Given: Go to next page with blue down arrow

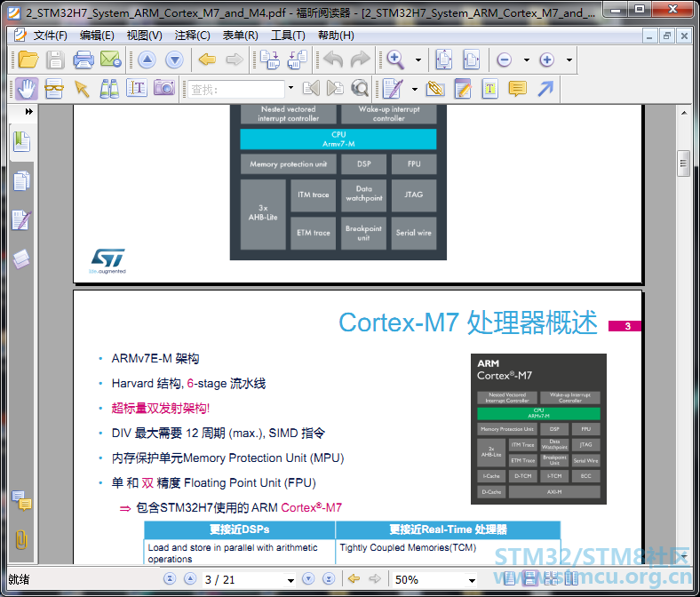Looking at the screenshot, I should click(x=174, y=60).
